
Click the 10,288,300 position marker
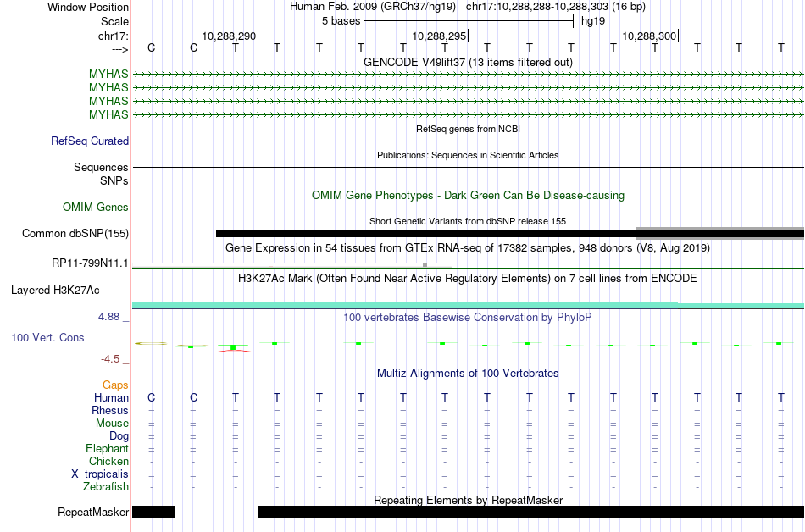pos(649,36)
